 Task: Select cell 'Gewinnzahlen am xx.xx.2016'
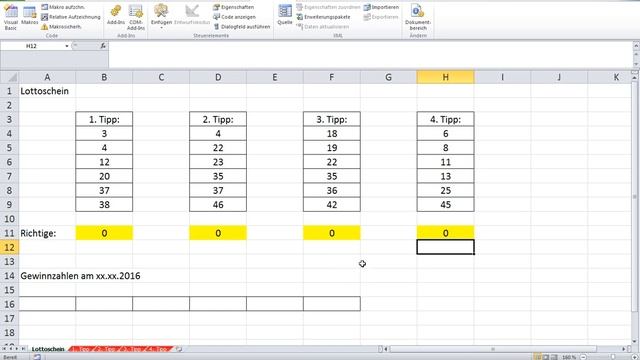[80, 276]
